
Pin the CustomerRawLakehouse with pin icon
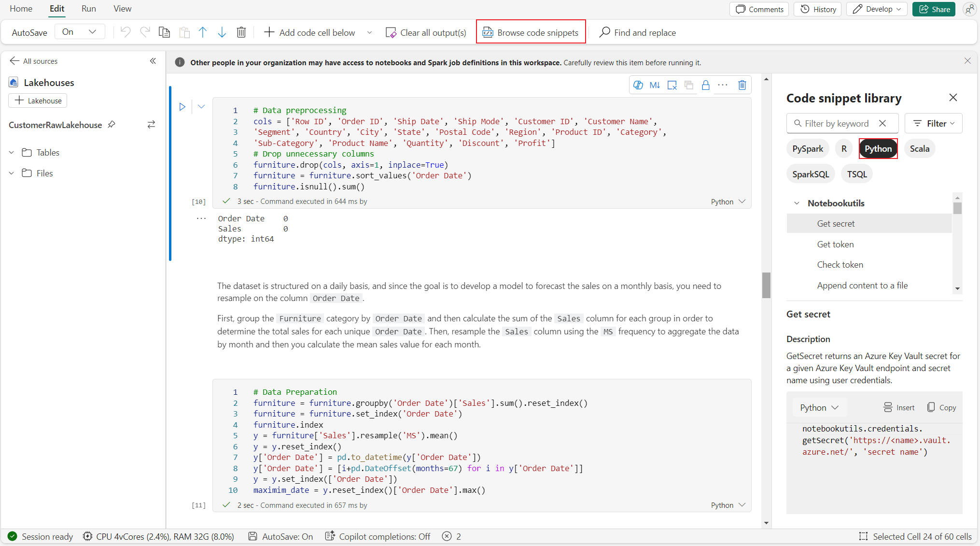click(112, 125)
